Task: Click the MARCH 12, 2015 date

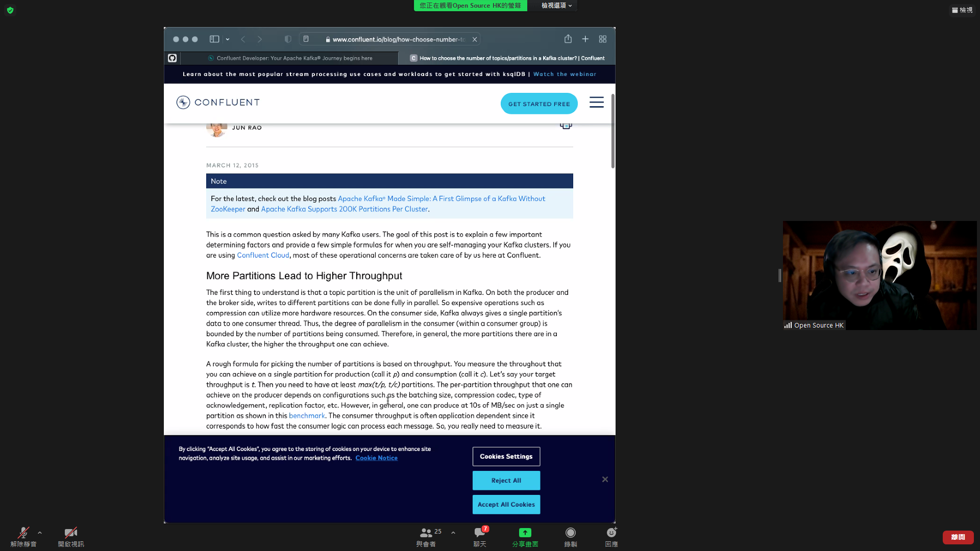Action: pyautogui.click(x=232, y=166)
